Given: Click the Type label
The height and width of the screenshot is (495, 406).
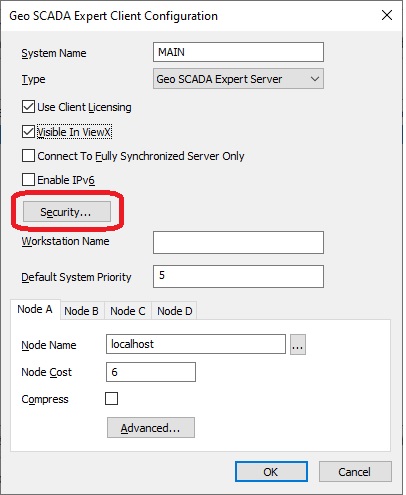Looking at the screenshot, I should click(33, 80).
